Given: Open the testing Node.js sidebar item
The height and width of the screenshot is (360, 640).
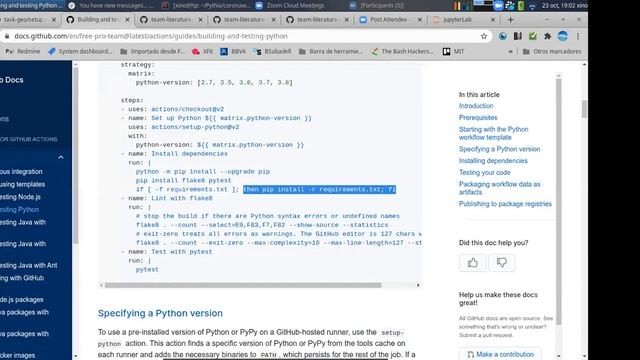Looking at the screenshot, I should pos(20,197).
